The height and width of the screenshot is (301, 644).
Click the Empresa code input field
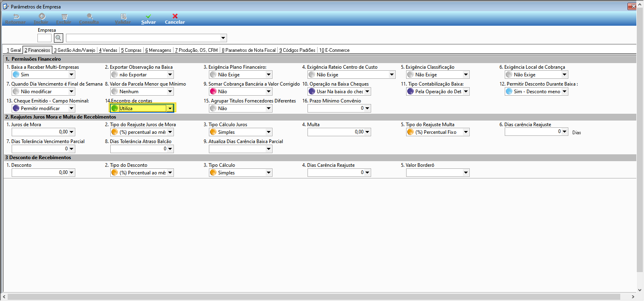[44, 38]
